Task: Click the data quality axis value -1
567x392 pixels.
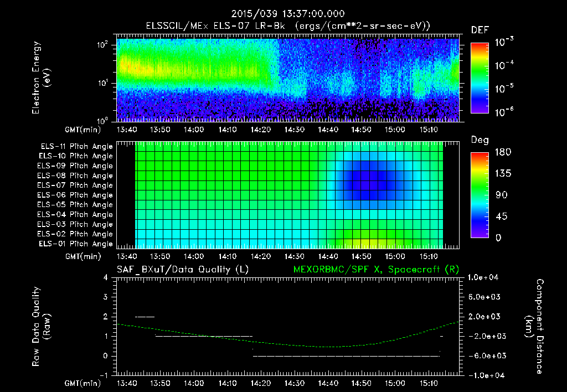Action: (x=104, y=375)
